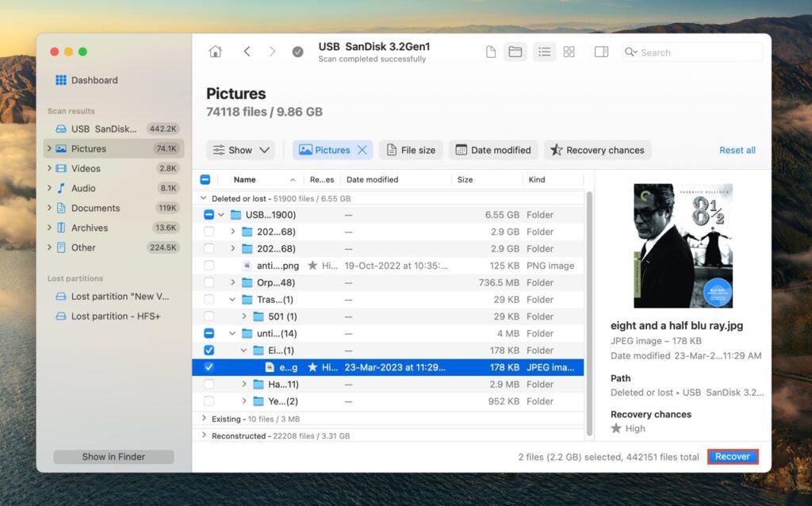Uncheck the selected eight and a half jpeg
The image size is (812, 506).
[209, 367]
